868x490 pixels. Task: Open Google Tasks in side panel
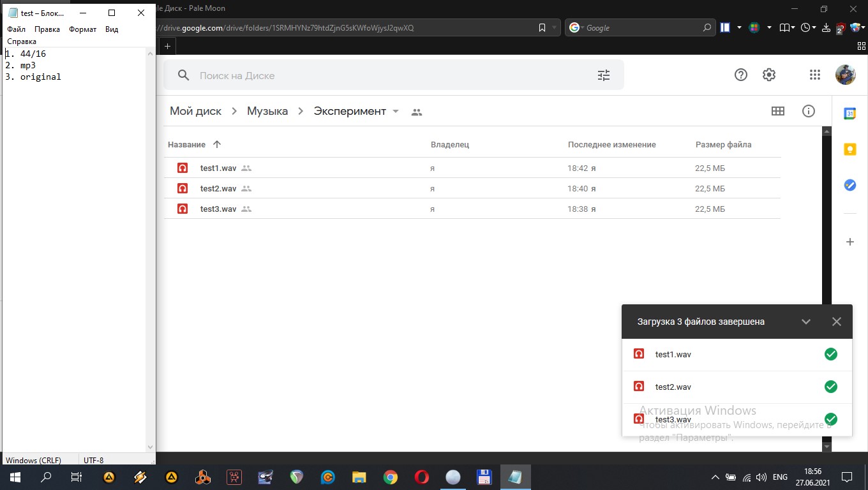click(x=850, y=185)
